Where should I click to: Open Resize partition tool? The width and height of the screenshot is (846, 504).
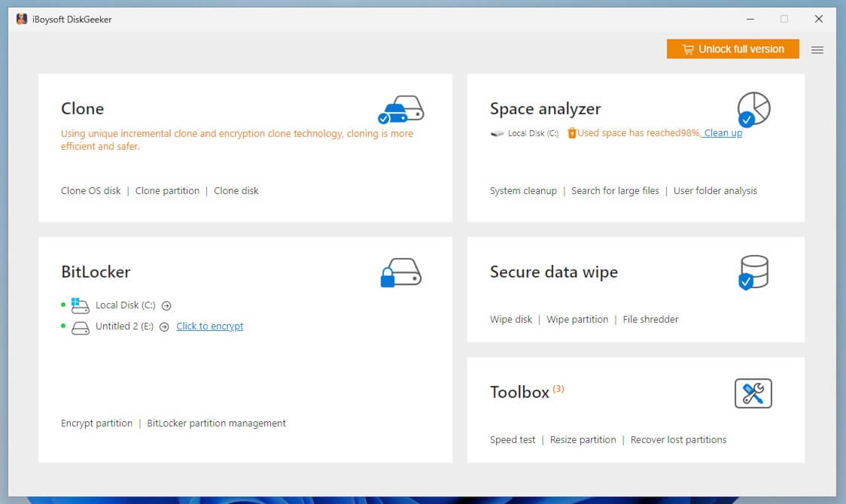[583, 440]
